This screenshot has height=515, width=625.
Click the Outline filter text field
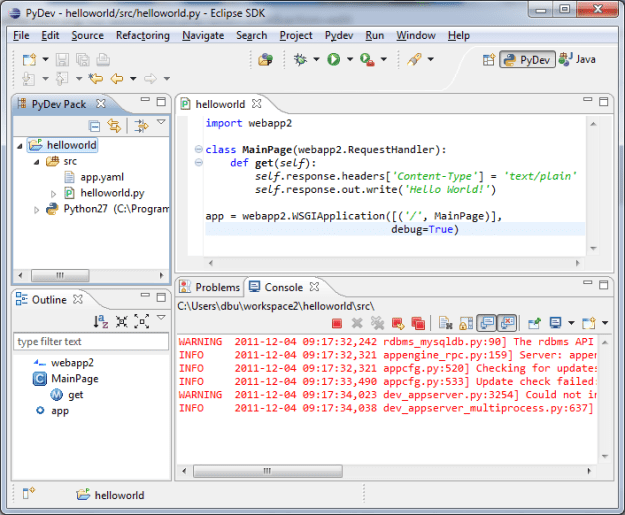(x=90, y=342)
